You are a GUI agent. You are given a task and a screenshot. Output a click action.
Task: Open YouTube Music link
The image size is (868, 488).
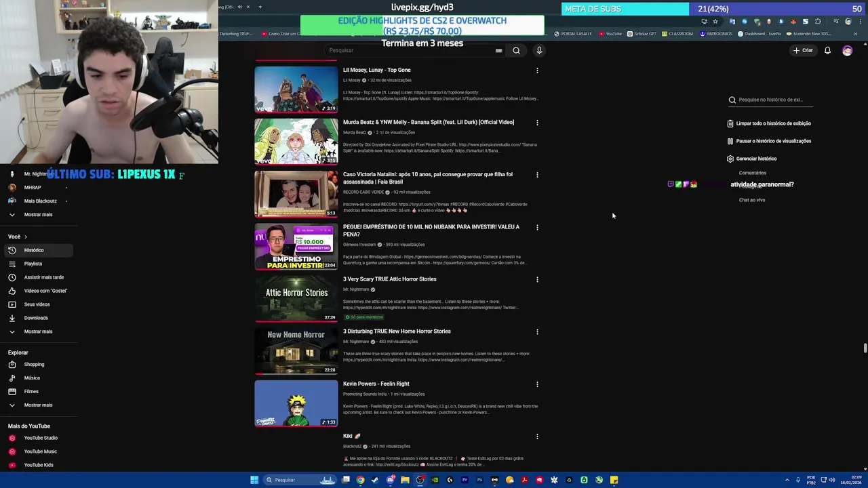click(38, 451)
